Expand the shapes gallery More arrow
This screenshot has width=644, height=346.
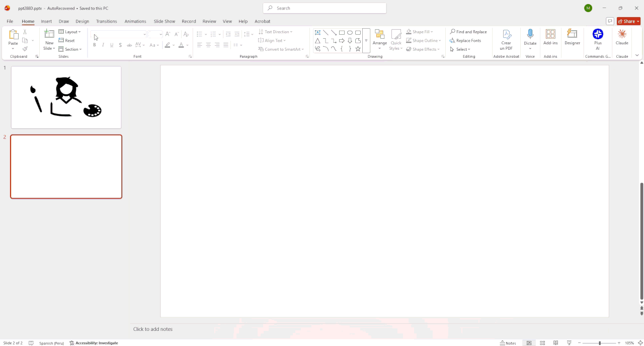[366, 41]
